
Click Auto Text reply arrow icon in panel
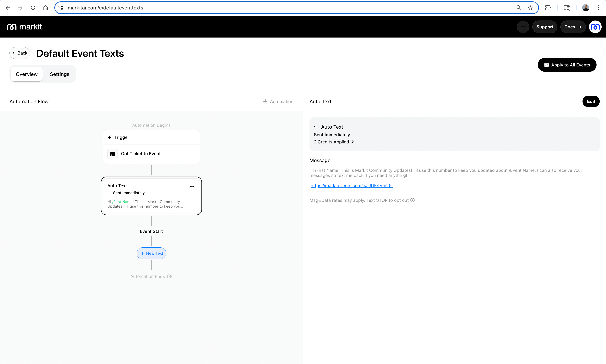pyautogui.click(x=316, y=127)
